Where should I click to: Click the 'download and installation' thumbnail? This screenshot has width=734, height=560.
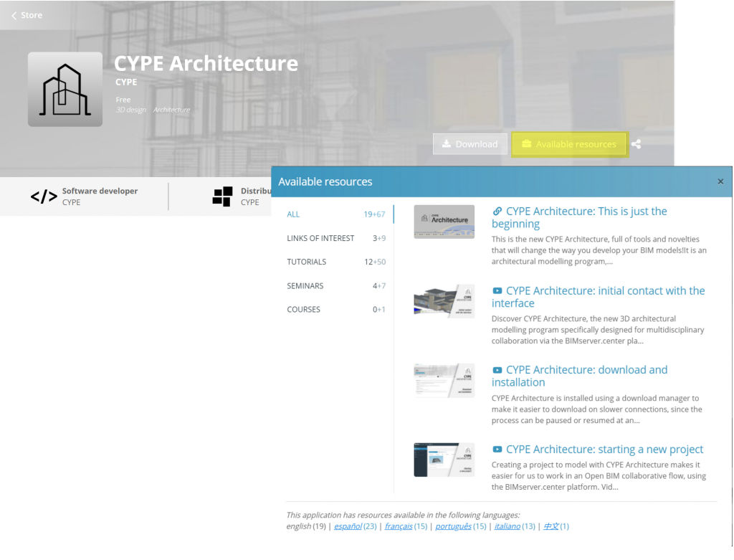[x=444, y=381]
